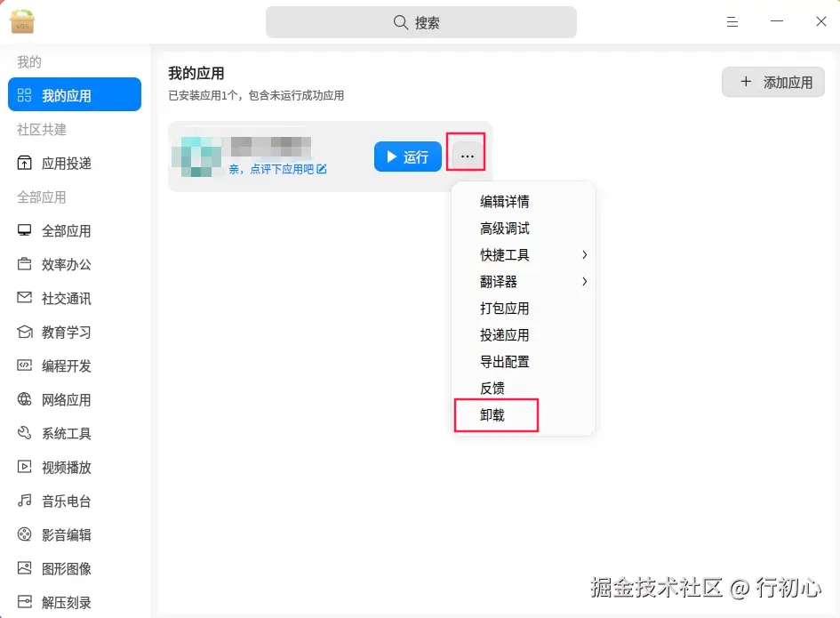Open the 快捷工具 menu entry
This screenshot has height=618, width=840.
point(524,255)
